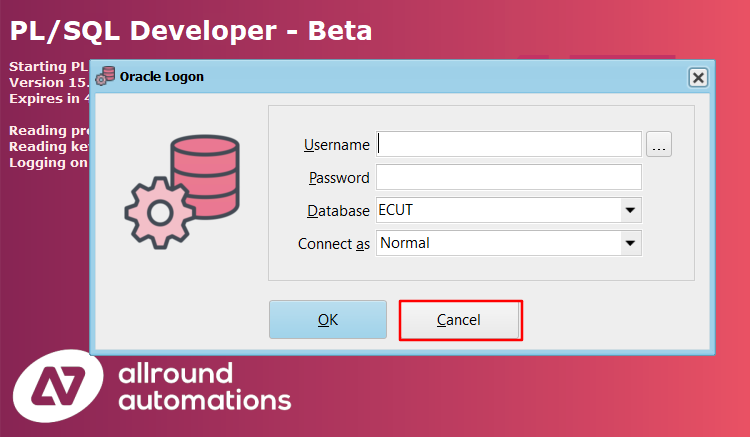750x437 pixels.
Task: Focus the Password input field
Action: coord(508,178)
